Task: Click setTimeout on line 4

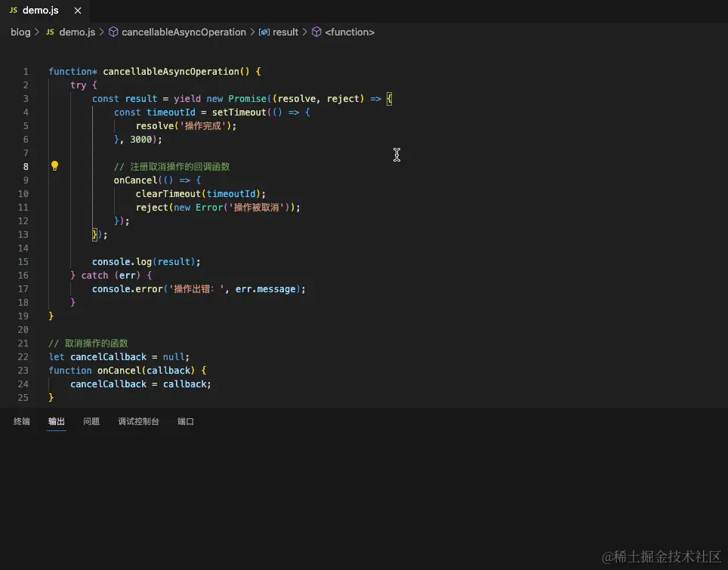Action: tap(239, 112)
